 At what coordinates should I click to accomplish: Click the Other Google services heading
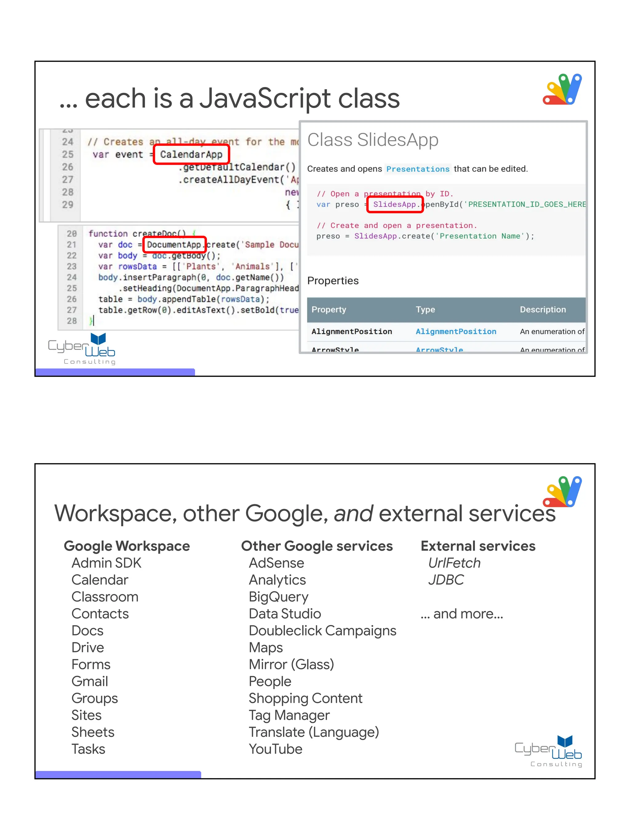click(x=317, y=546)
